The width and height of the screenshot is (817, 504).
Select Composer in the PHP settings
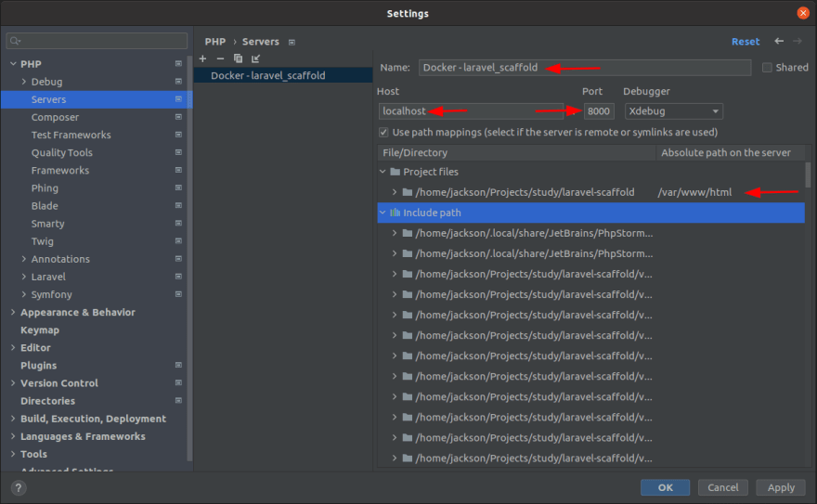(x=55, y=118)
